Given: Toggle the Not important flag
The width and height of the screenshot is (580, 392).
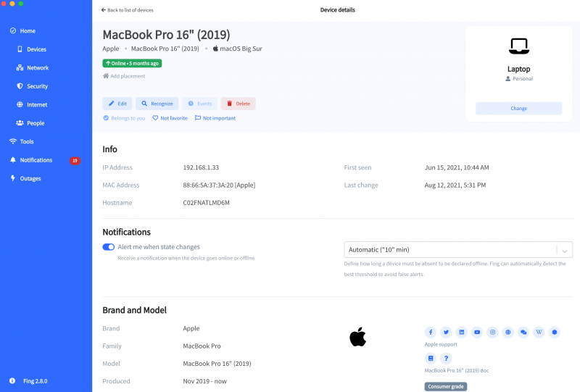Looking at the screenshot, I should [x=215, y=118].
